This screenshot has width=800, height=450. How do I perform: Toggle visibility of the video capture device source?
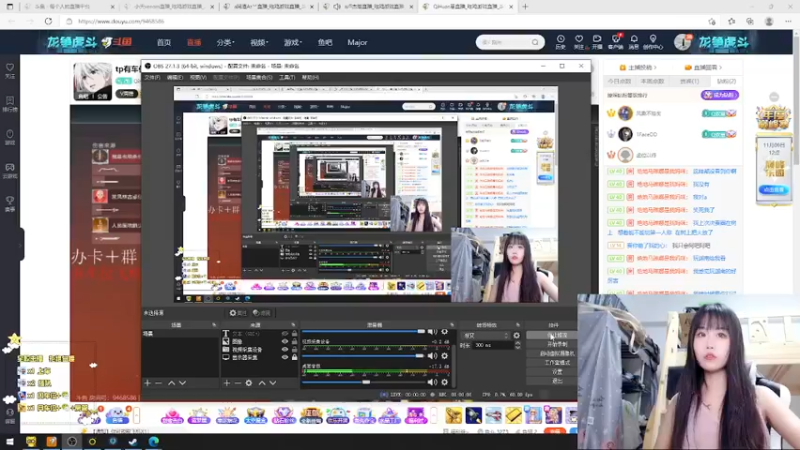pyautogui.click(x=285, y=349)
